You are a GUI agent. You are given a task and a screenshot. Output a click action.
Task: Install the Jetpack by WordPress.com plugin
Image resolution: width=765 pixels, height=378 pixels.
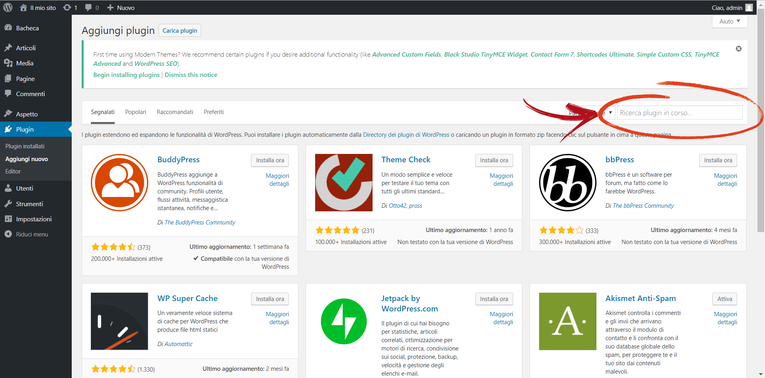coord(494,299)
